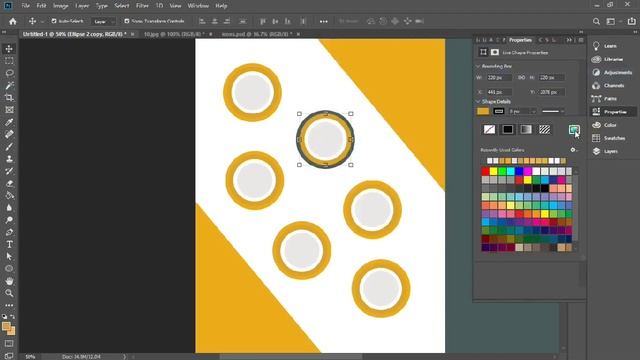Click the yellow shape fill color swatch
This screenshot has width=640, height=360.
coord(483,111)
